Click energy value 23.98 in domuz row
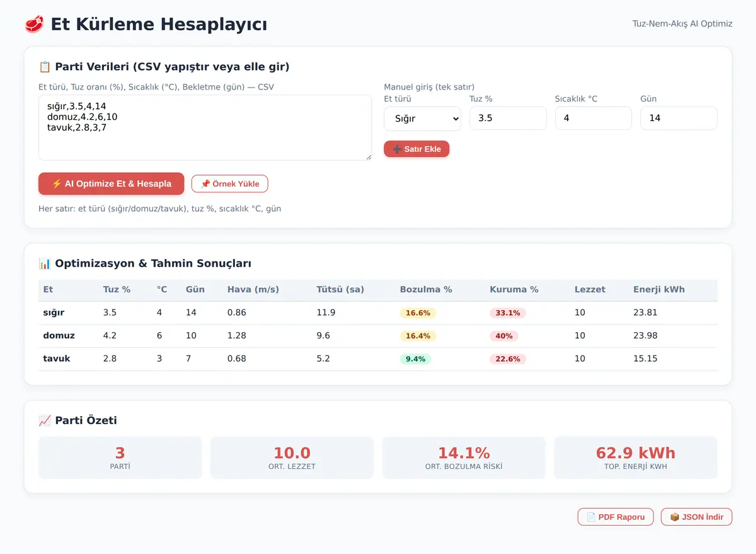The height and width of the screenshot is (554, 756). 645,336
